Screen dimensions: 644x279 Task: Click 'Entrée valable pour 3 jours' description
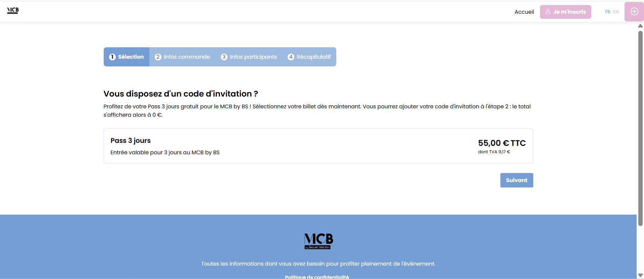pos(165,152)
